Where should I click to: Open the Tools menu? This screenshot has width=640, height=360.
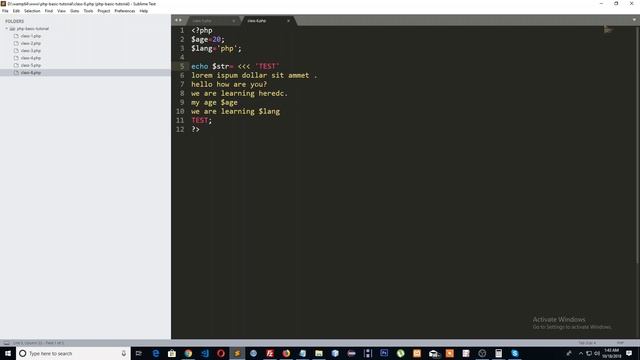point(88,11)
